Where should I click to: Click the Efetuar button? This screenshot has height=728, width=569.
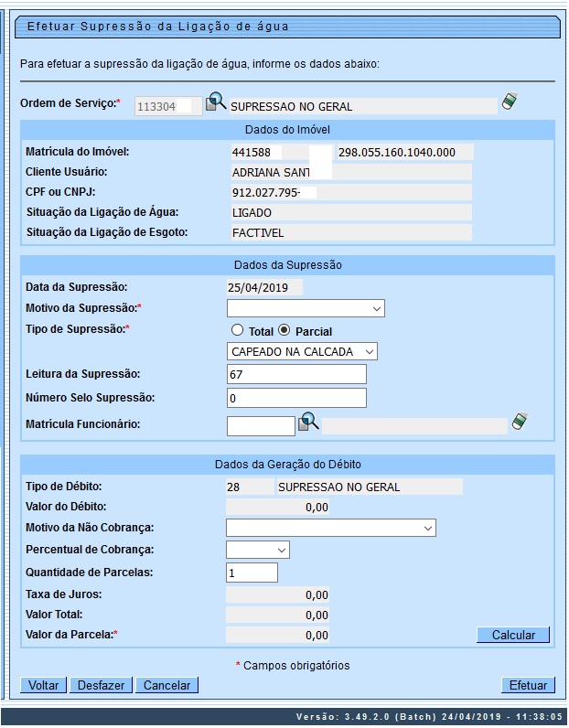528,685
